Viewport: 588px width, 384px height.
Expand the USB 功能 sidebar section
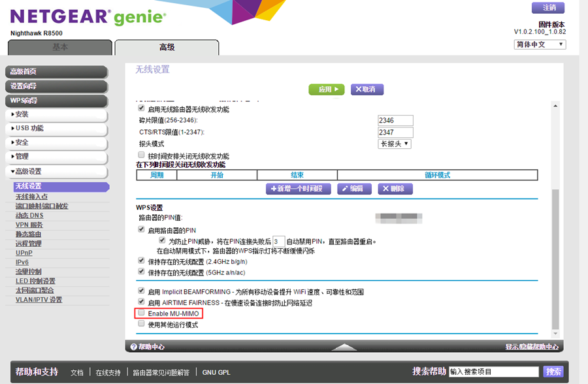[57, 128]
